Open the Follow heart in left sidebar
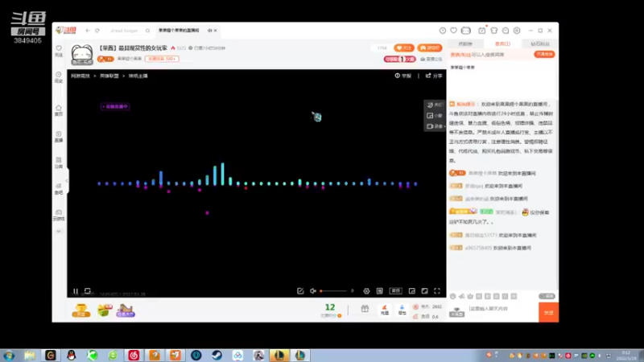Viewport: 644px width, 362px height. click(x=59, y=51)
